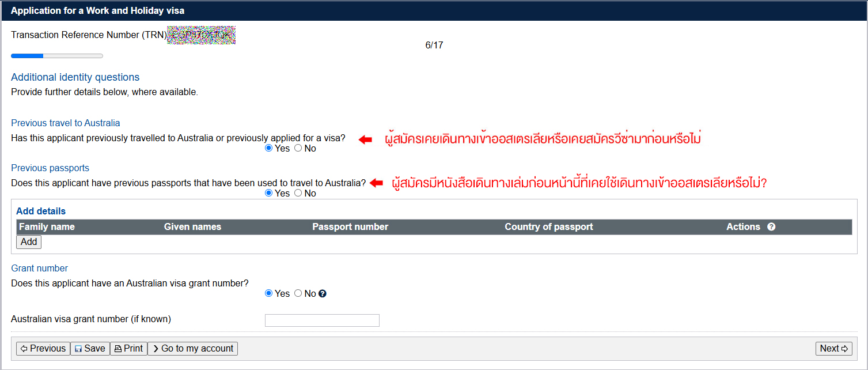Select Yes for Australian visa grant number
The width and height of the screenshot is (868, 370).
coord(268,293)
